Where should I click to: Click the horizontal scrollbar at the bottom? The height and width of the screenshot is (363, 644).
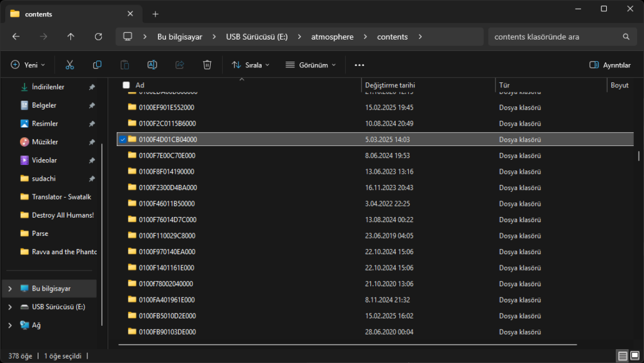347,345
